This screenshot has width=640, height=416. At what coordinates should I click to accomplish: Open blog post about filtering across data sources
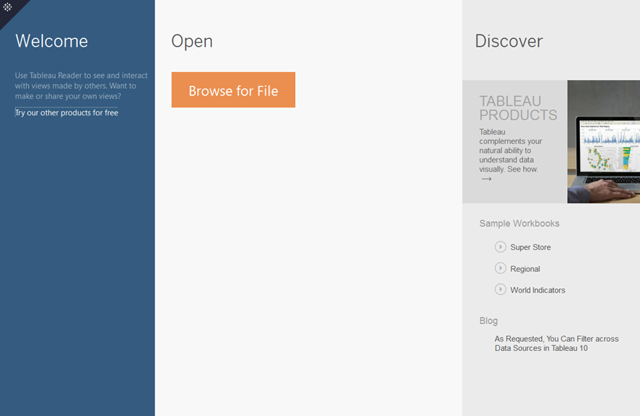(x=556, y=343)
